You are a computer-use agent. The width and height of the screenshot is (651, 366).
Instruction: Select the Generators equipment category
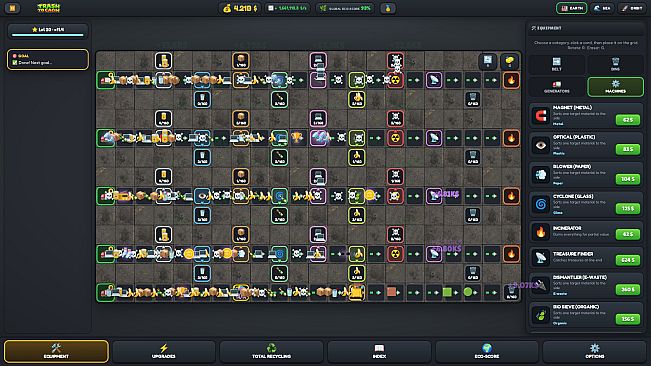pyautogui.click(x=556, y=86)
